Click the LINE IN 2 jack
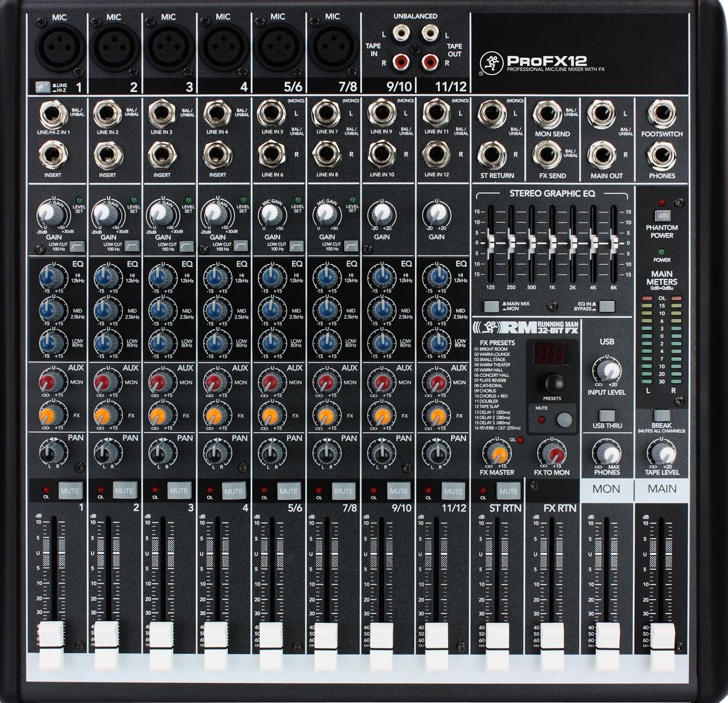728x703 pixels. pyautogui.click(x=107, y=114)
